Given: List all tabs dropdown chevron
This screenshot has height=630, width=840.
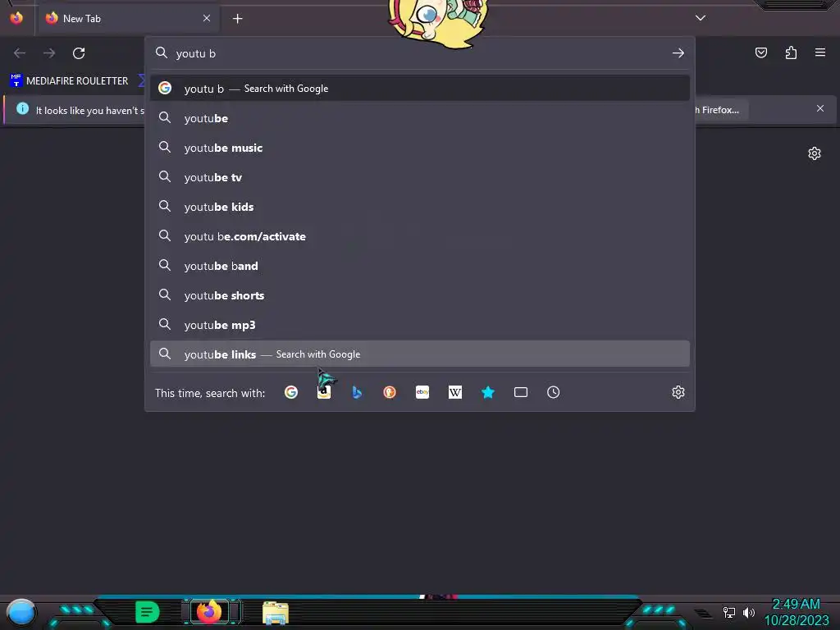Looking at the screenshot, I should (701, 18).
